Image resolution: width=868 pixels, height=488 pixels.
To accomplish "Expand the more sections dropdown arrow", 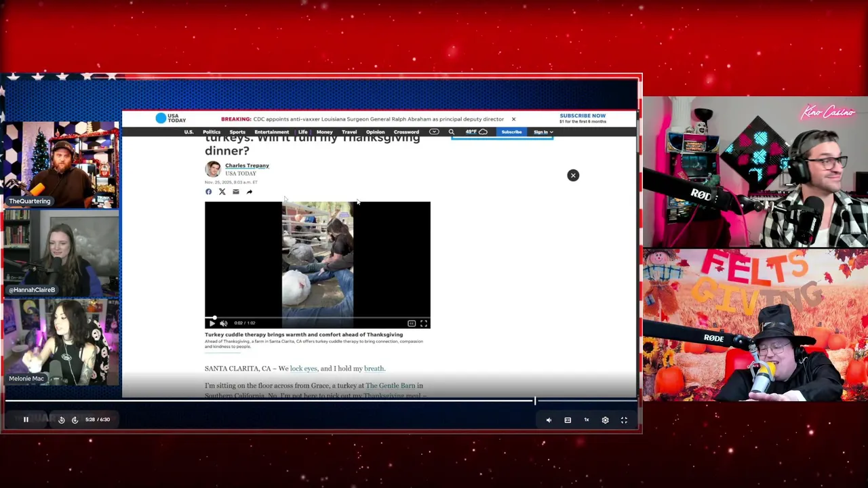I will tap(434, 132).
